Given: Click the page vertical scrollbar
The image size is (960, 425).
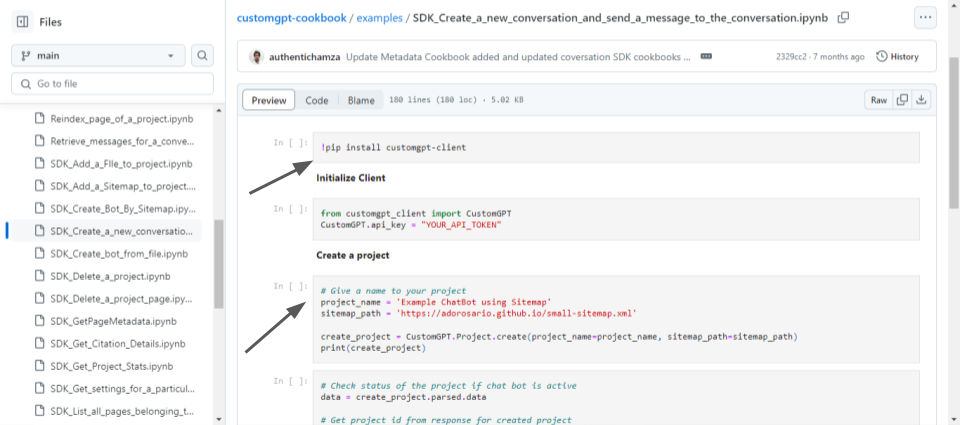Looking at the screenshot, I should tap(954, 132).
